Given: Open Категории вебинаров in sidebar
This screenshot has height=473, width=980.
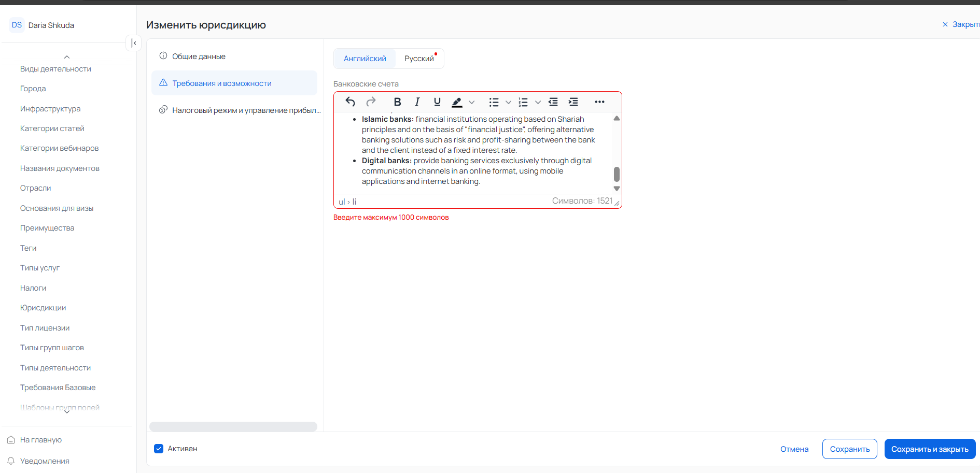Looking at the screenshot, I should tap(59, 148).
